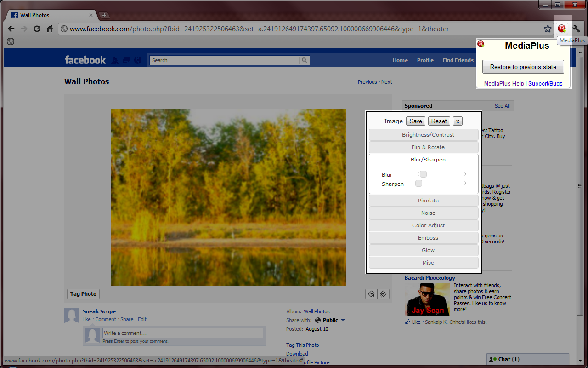Screen dimensions: 588x368
Task: Open the Support/Bugs link
Action: [545, 84]
